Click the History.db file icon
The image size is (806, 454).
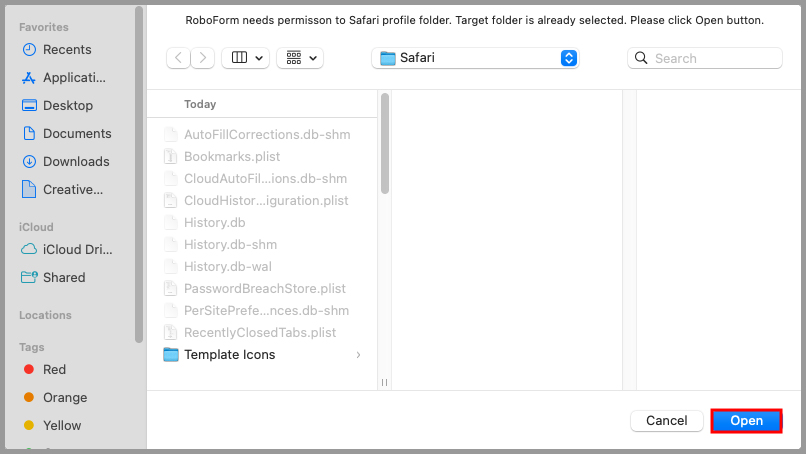point(170,223)
